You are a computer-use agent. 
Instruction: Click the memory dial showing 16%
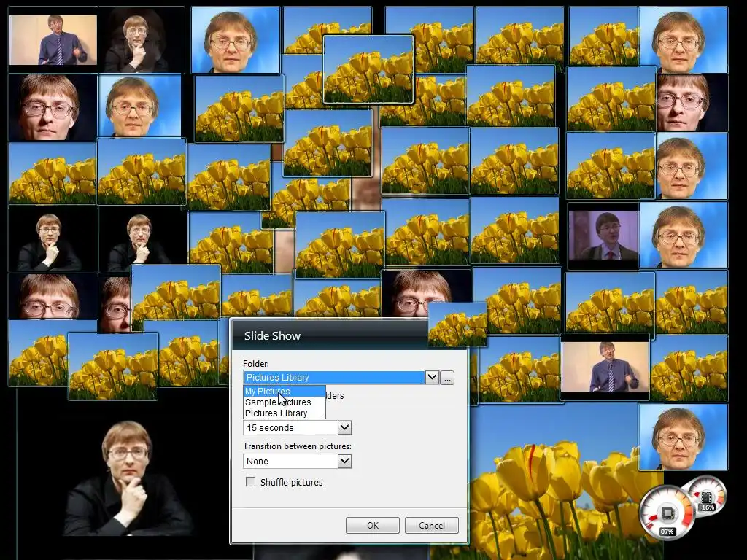pyautogui.click(x=706, y=496)
